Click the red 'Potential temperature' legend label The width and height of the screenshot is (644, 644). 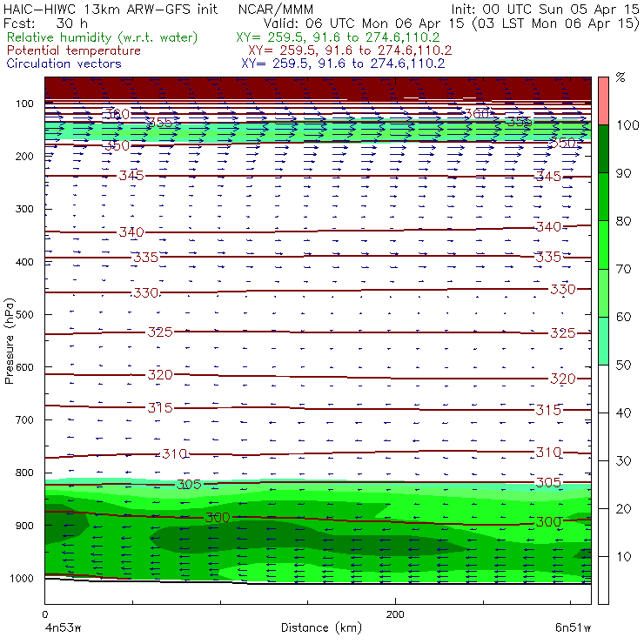pyautogui.click(x=74, y=50)
